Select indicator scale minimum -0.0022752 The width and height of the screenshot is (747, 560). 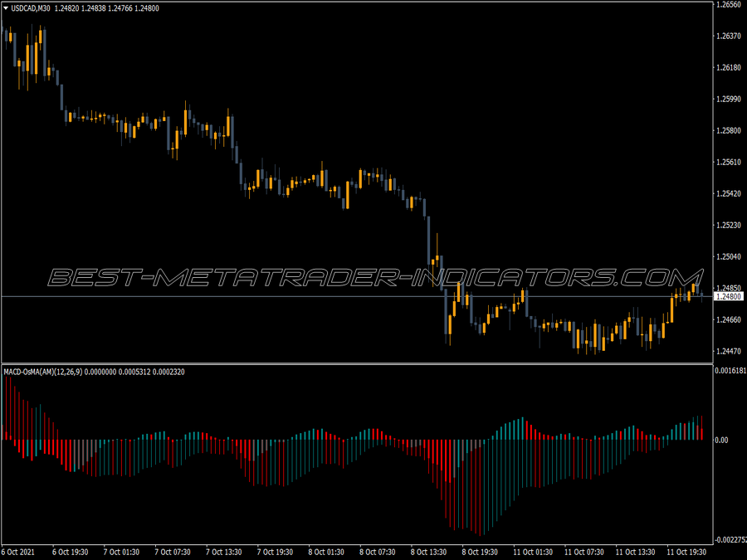tap(730, 540)
